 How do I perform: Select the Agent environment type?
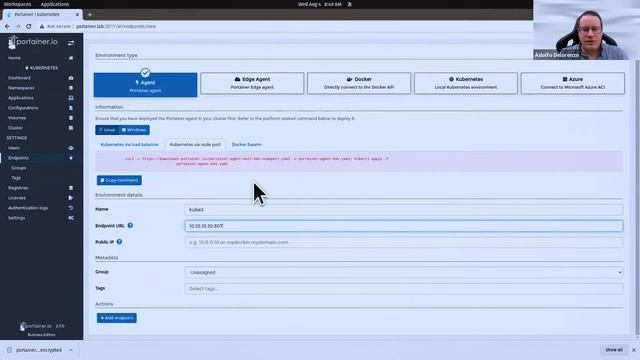point(145,85)
